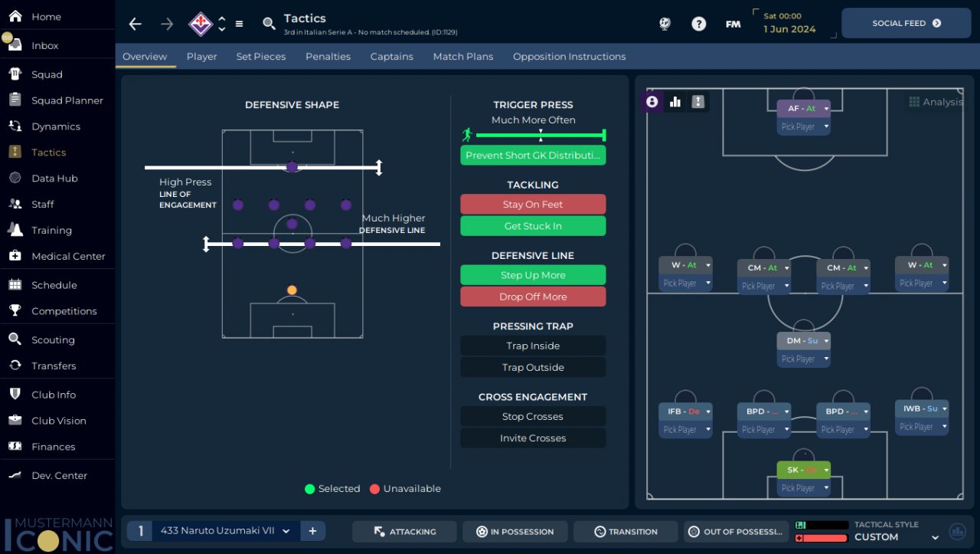Image resolution: width=980 pixels, height=554 pixels.
Task: Go to the Squad screen
Action: pyautogui.click(x=47, y=74)
